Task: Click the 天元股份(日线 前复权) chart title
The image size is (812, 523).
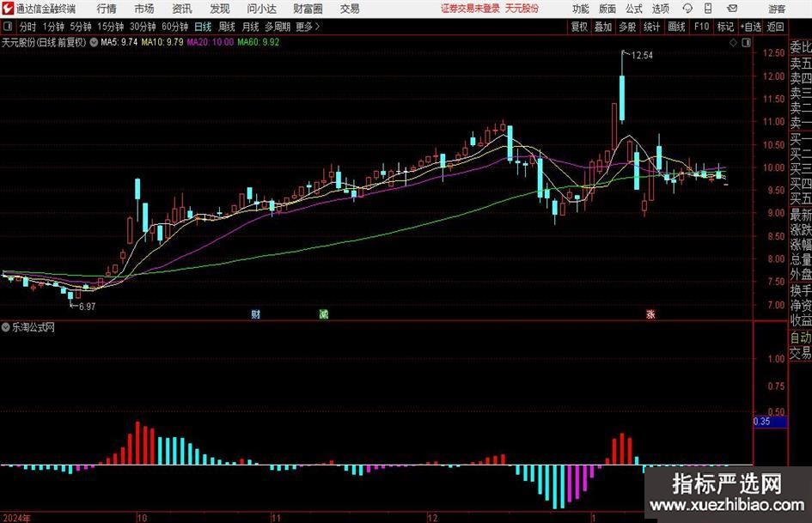Action: click(44, 42)
